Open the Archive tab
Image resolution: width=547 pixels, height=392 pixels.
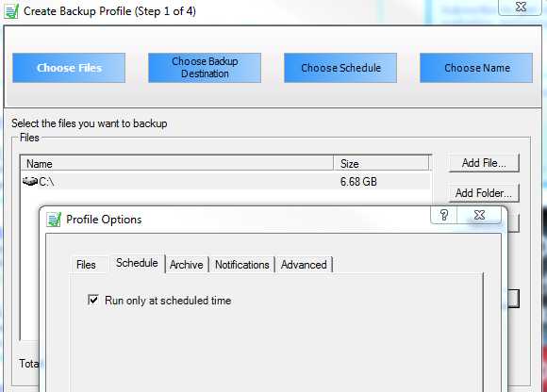tap(187, 265)
